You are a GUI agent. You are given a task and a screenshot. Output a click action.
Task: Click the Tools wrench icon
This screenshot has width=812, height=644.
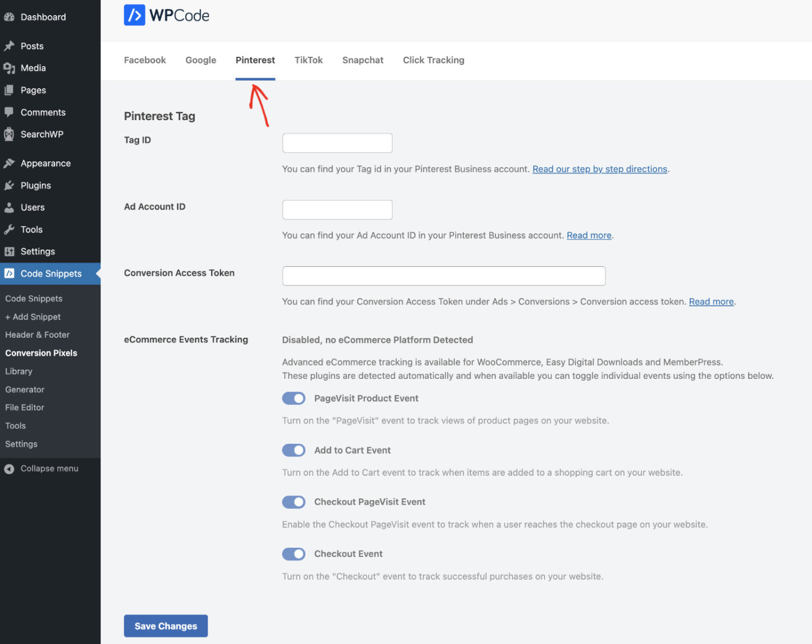coord(9,230)
